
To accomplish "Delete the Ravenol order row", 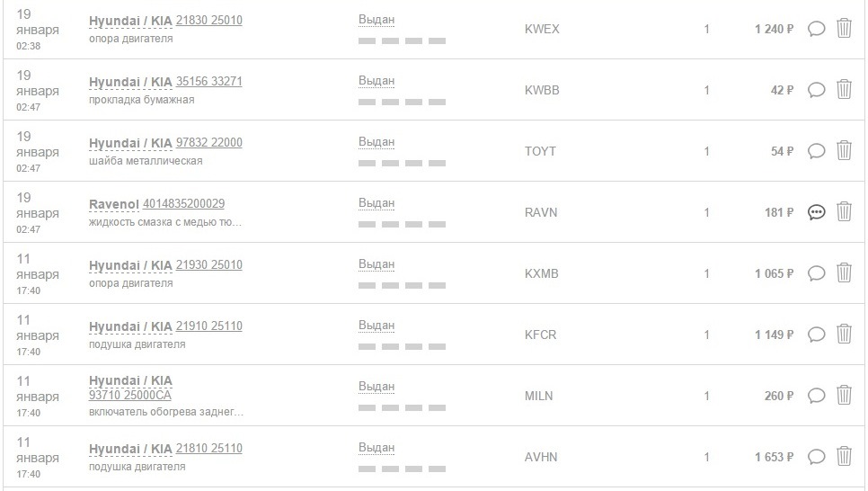I will click(844, 212).
